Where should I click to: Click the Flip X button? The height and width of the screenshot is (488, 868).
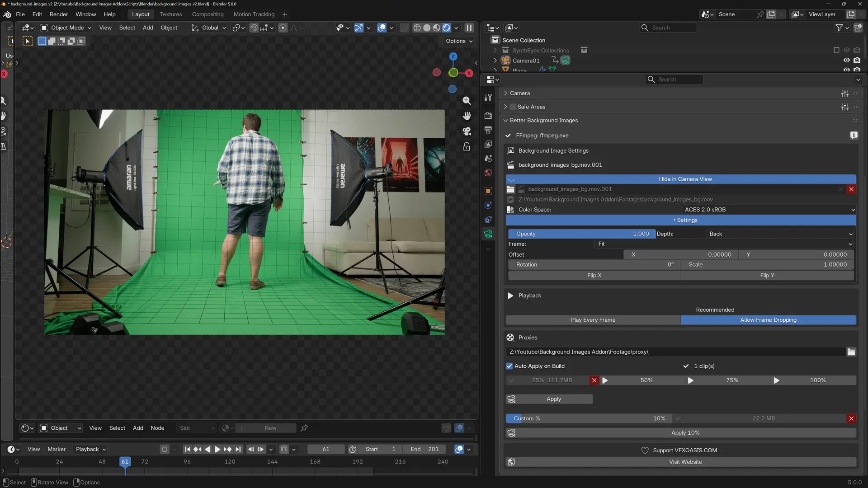pyautogui.click(x=594, y=276)
